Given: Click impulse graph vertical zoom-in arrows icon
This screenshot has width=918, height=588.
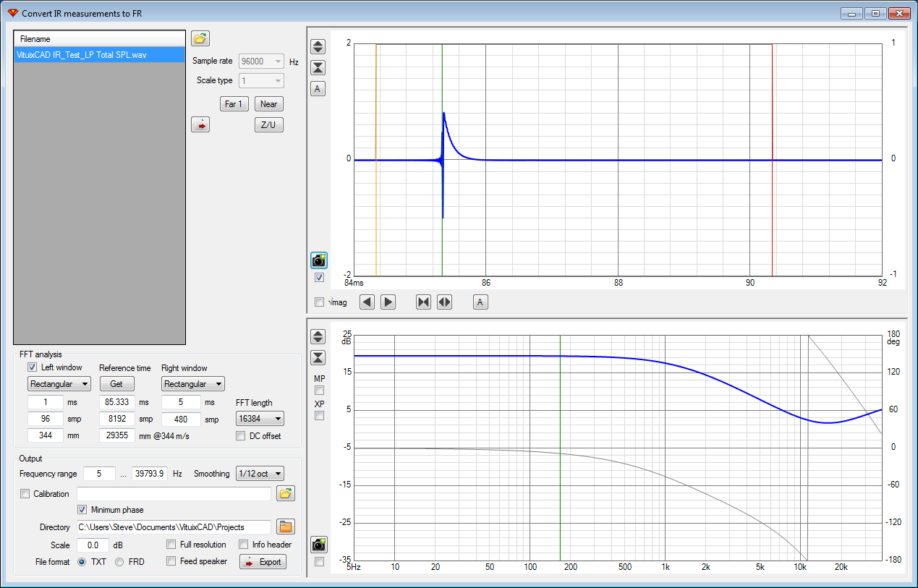Looking at the screenshot, I should 318,46.
